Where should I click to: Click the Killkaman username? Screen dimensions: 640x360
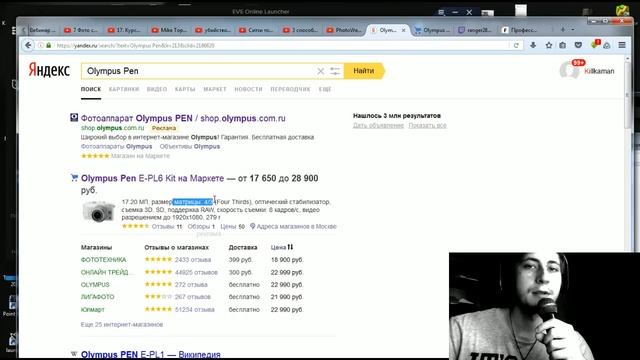599,71
